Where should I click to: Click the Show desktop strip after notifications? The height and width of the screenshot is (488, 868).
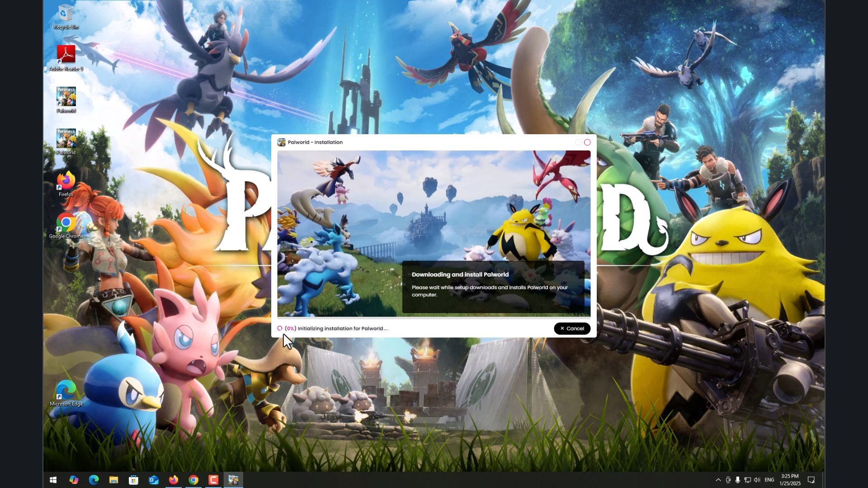tap(823, 480)
